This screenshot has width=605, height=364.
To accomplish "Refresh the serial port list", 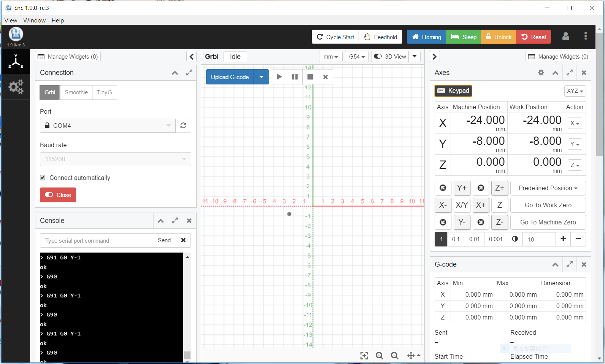I will [x=183, y=126].
